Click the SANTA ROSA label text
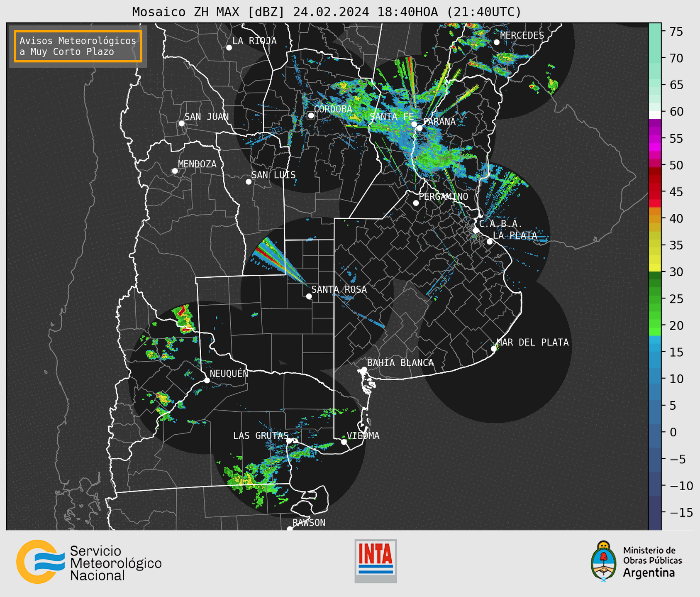Screen dimensions: 700x597 click(339, 289)
